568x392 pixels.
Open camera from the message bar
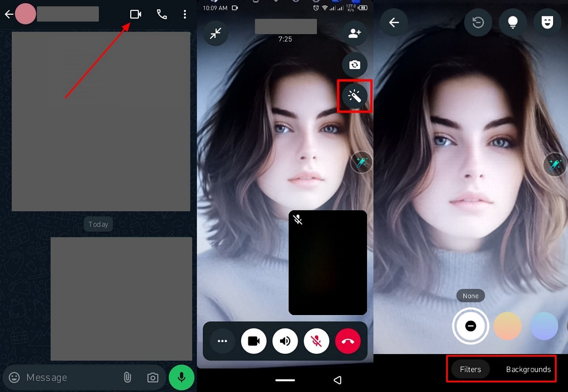point(152,378)
